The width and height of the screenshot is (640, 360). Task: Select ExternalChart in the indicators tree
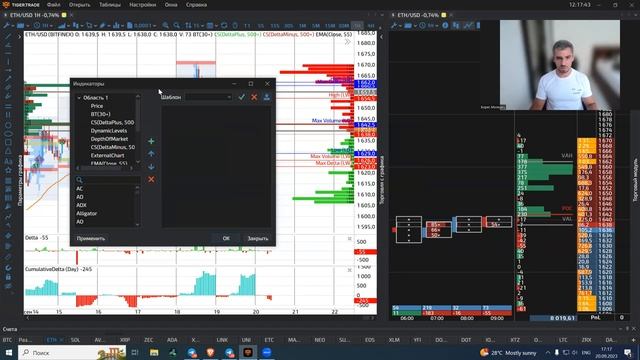[x=107, y=156]
